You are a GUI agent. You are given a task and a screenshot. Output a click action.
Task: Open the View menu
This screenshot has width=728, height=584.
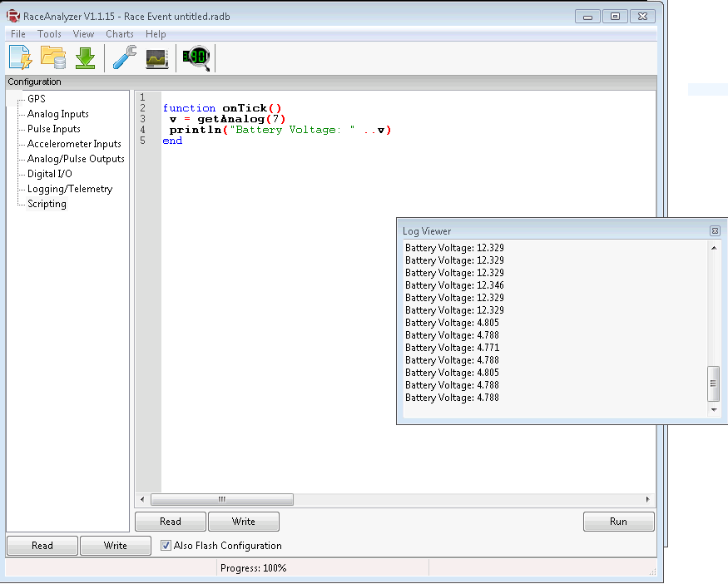(83, 34)
